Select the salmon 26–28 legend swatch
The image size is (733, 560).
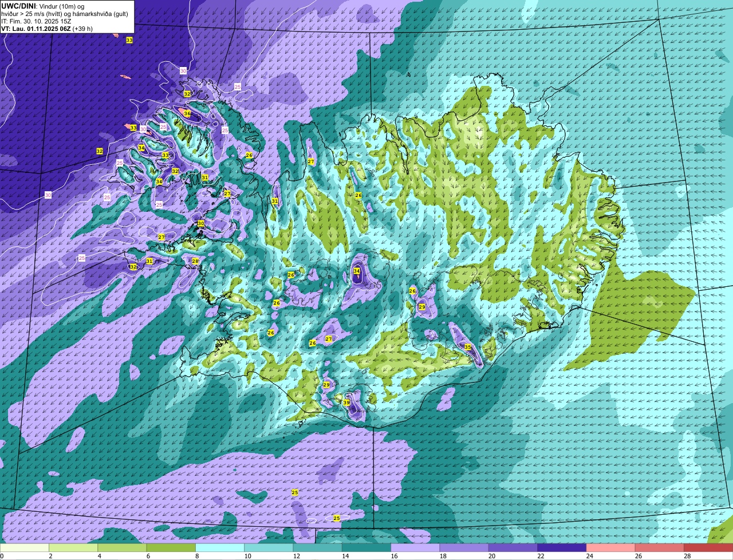point(659,547)
